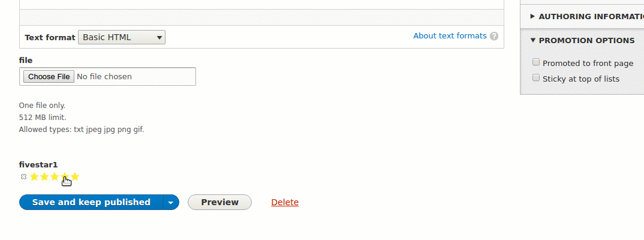Select the first star rating
644x240 pixels.
[34, 177]
